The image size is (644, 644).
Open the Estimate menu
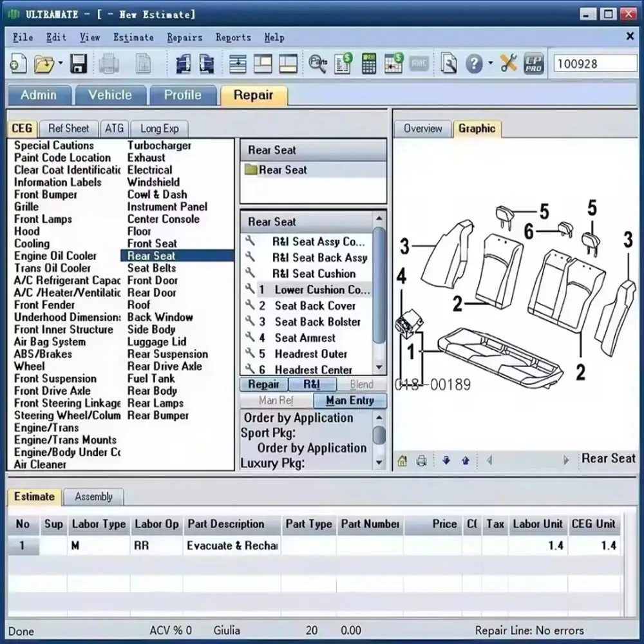point(133,37)
